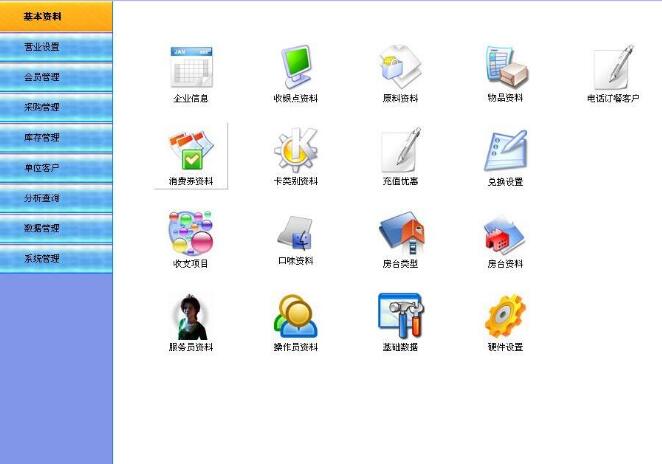Click the 口味资料 icon

tap(295, 233)
